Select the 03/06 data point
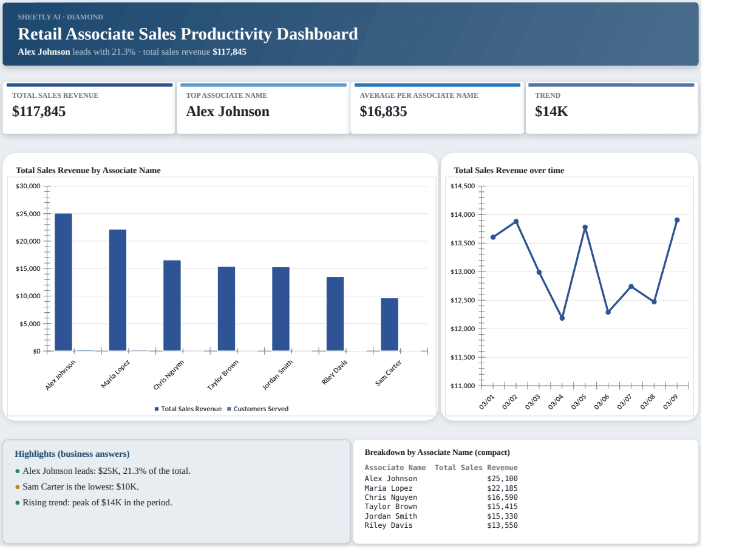745x560 pixels. (608, 312)
